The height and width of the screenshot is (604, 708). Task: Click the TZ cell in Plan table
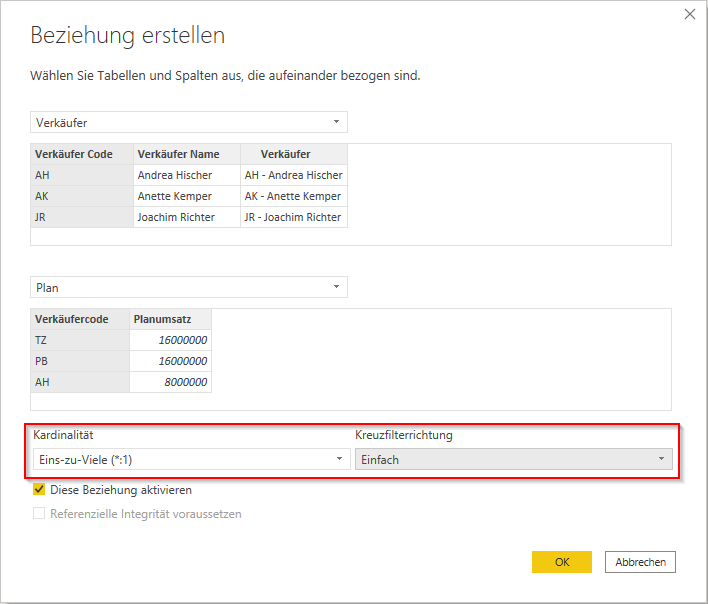coord(80,340)
